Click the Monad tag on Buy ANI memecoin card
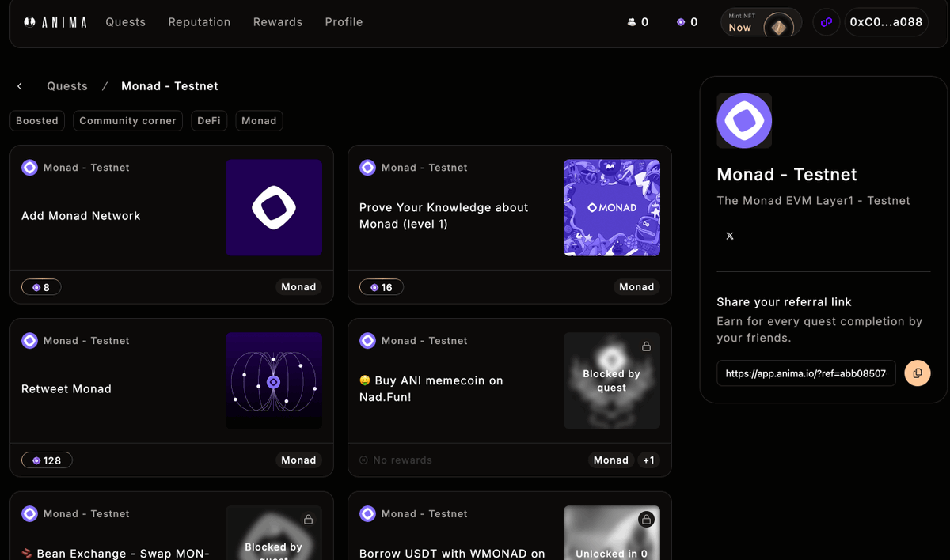Viewport: 950px width, 560px height. [x=611, y=460]
